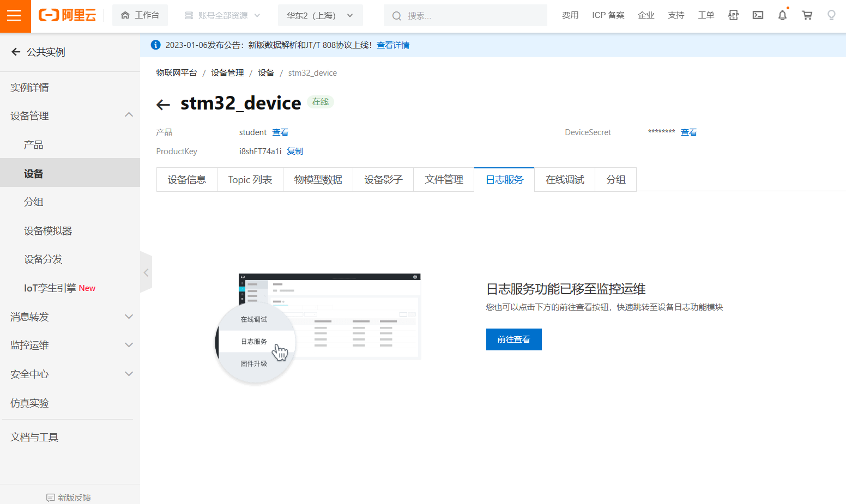The image size is (846, 504).
Task: Switch to the Topic 列表 tab
Action: tap(250, 180)
